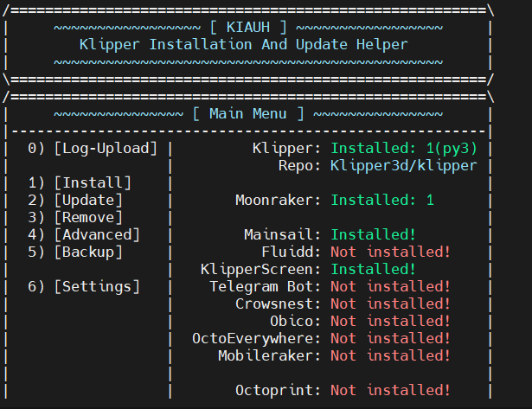Click the KIAUH header title

click(x=247, y=27)
